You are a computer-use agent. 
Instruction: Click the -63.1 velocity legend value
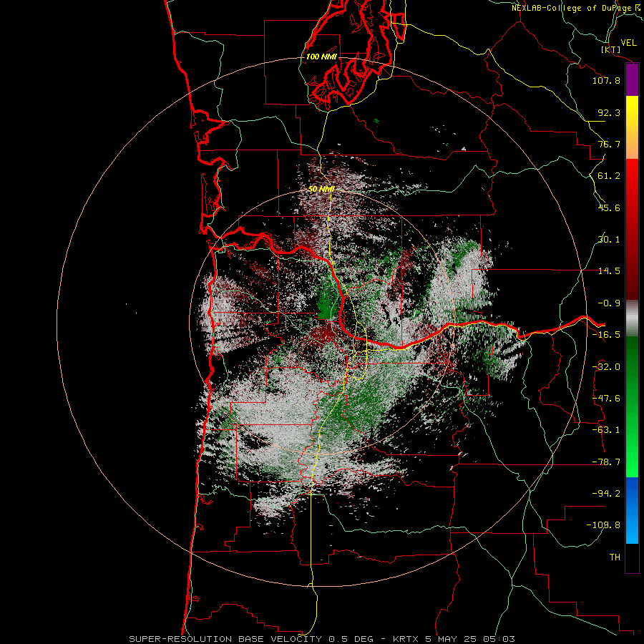(x=606, y=430)
